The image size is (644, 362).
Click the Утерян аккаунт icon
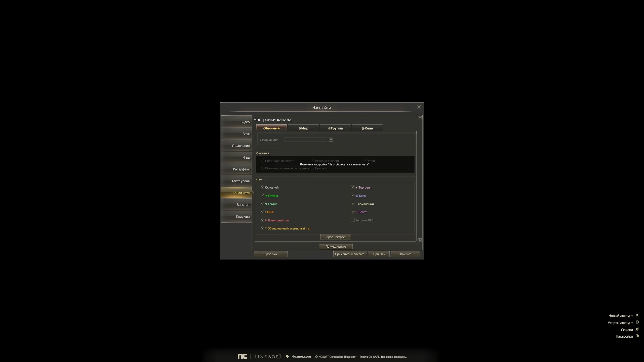point(637,322)
